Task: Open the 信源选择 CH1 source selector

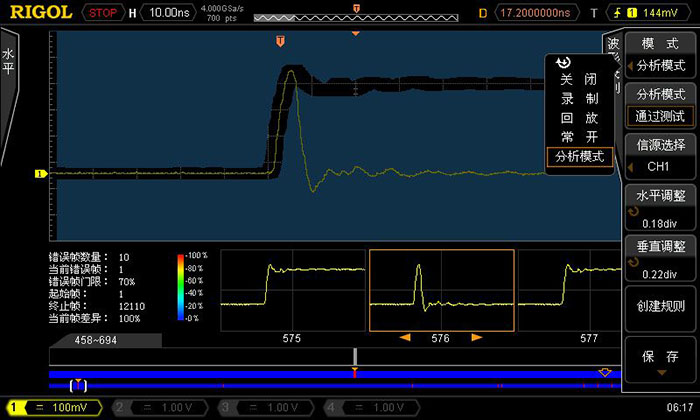Action: [x=659, y=155]
